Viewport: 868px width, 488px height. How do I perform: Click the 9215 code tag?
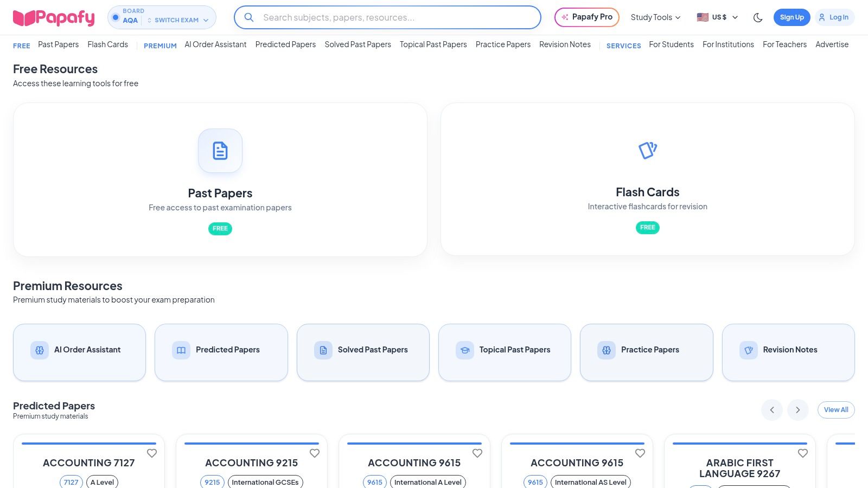pyautogui.click(x=212, y=482)
